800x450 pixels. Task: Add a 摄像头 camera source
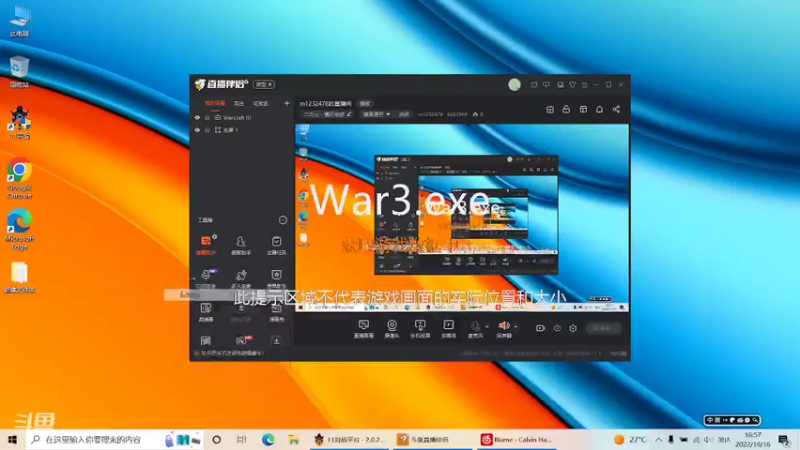tap(392, 329)
